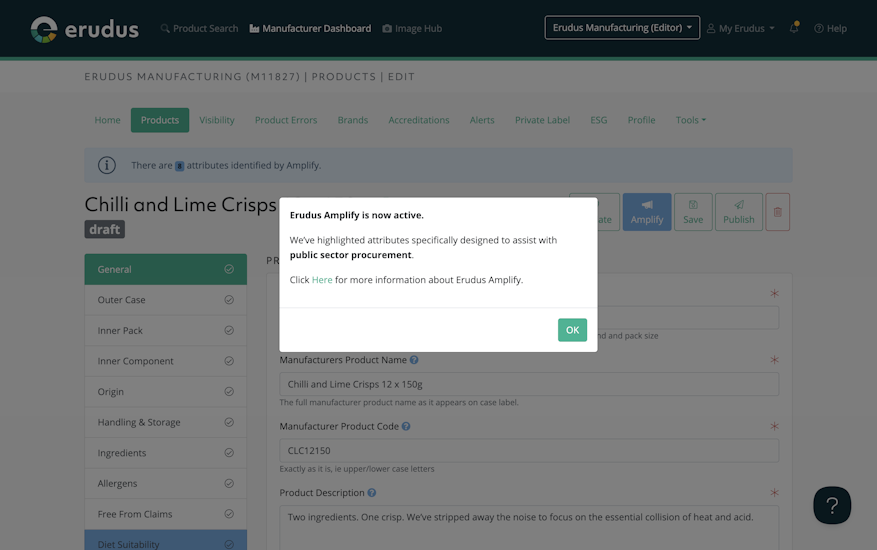Click the help icon beside Product Description
Screen dimensions: 877x550
(372, 493)
